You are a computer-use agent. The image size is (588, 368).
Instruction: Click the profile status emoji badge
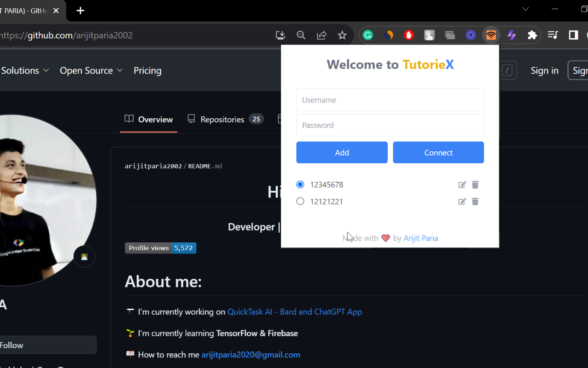pos(84,257)
